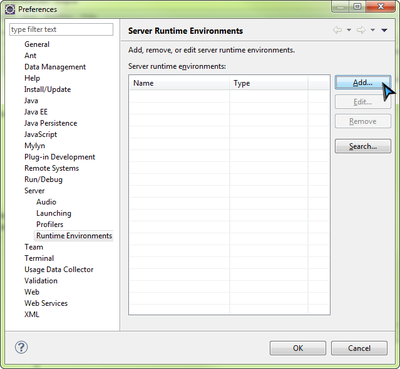Close the Preferences window
This screenshot has height=369, width=400.
[380, 7]
